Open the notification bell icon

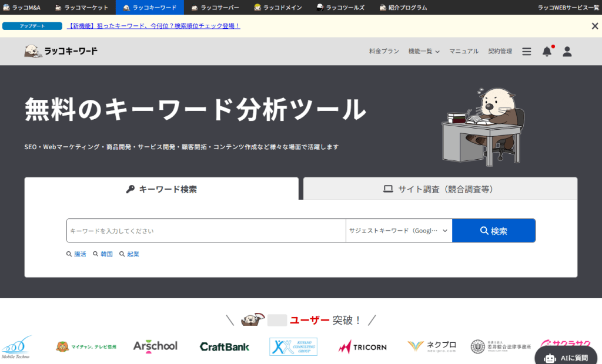(547, 52)
